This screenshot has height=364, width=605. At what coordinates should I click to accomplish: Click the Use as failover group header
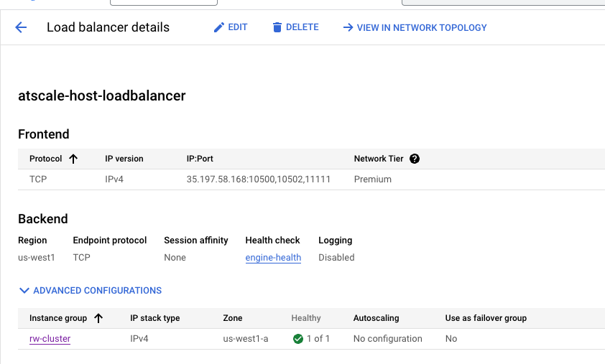click(486, 318)
